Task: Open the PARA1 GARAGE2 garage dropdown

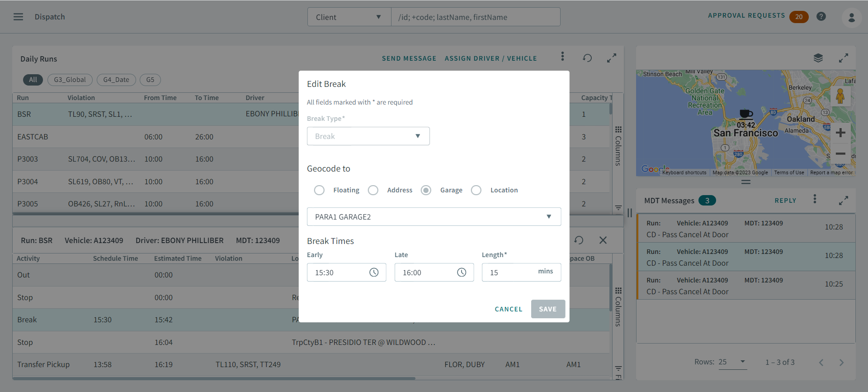Action: (x=434, y=217)
